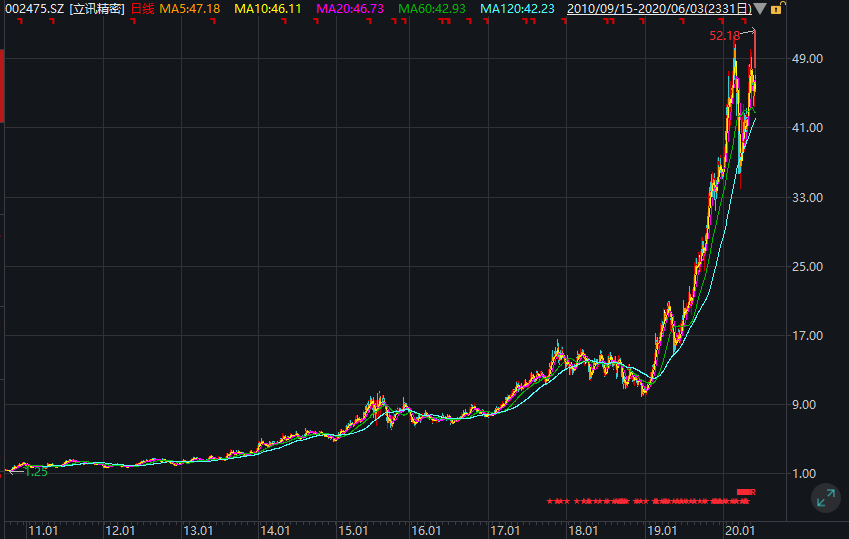Viewport: 849px width, 539px height.
Task: Select the 日线 daily period label
Action: [x=142, y=9]
